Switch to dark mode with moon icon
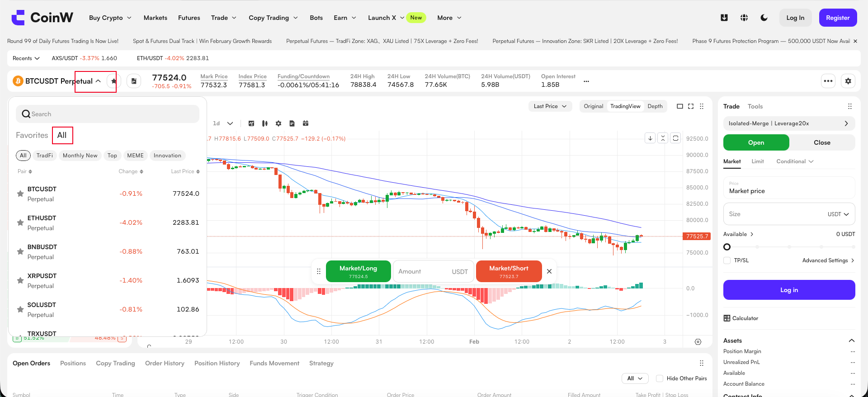This screenshot has width=868, height=397. click(x=764, y=18)
